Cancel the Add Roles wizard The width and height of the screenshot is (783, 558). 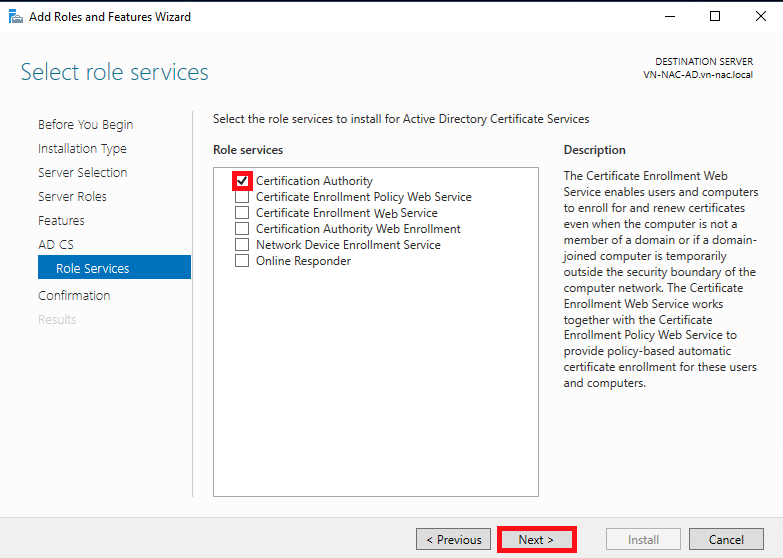[x=726, y=539]
